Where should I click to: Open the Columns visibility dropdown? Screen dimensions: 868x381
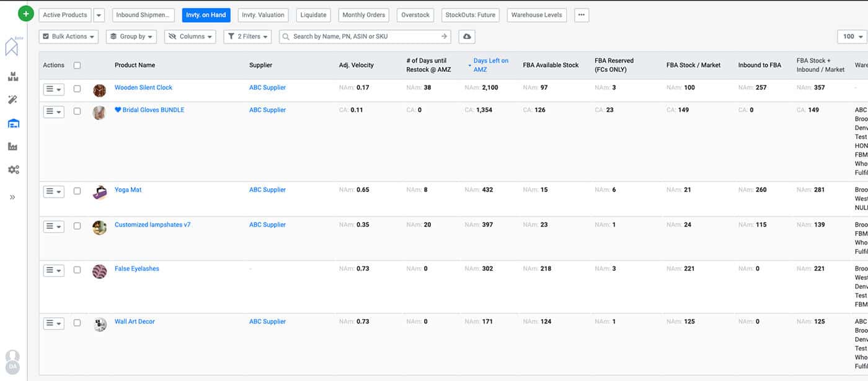[190, 36]
